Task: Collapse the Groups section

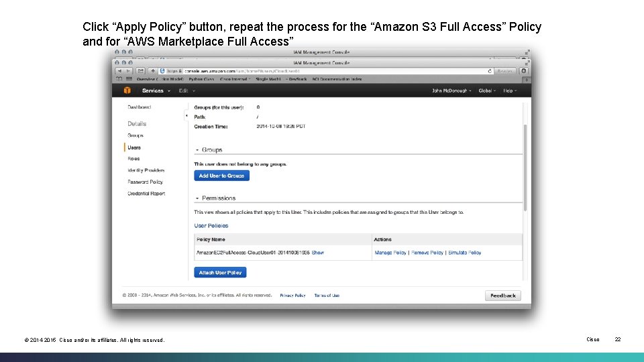Action: point(197,150)
